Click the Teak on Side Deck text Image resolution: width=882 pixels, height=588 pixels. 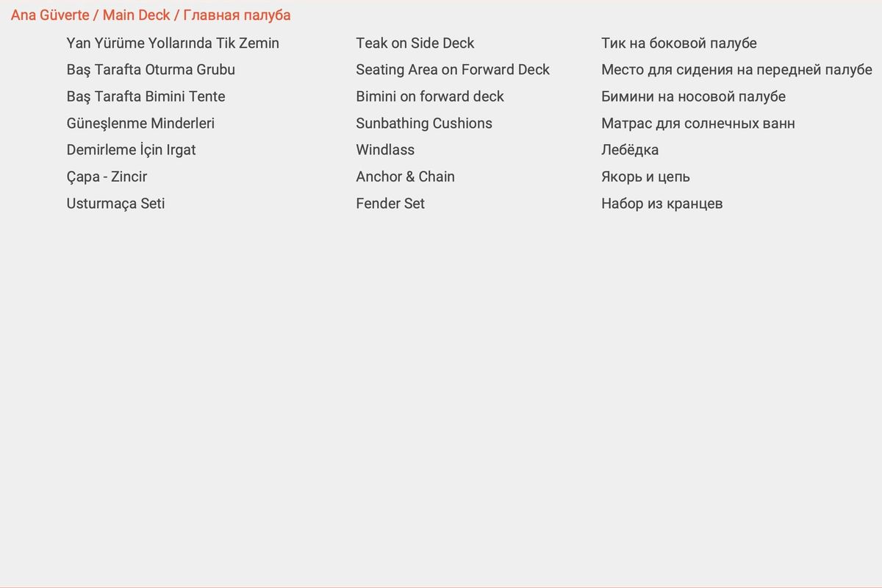point(415,43)
